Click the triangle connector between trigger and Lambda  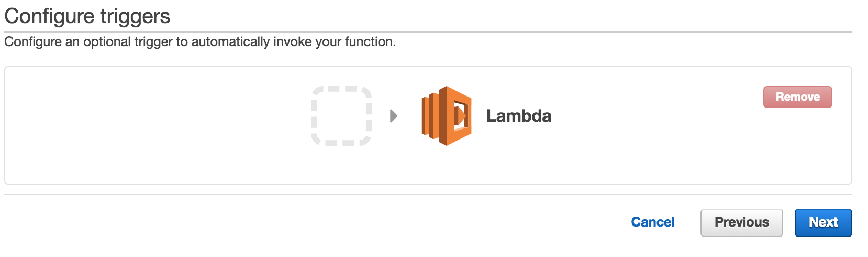pos(394,116)
